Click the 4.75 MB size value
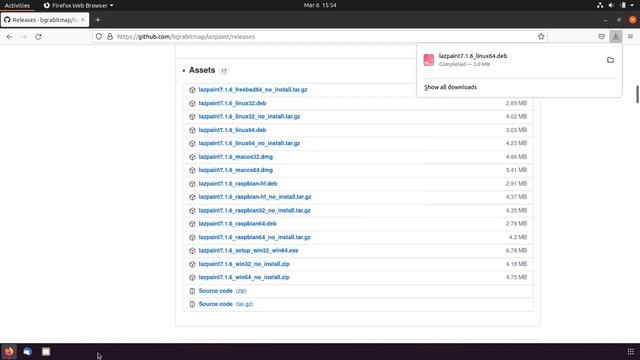The width and height of the screenshot is (640, 360). click(x=516, y=277)
